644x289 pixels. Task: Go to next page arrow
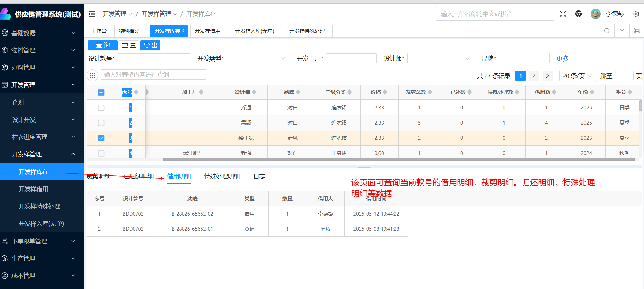(x=547, y=76)
